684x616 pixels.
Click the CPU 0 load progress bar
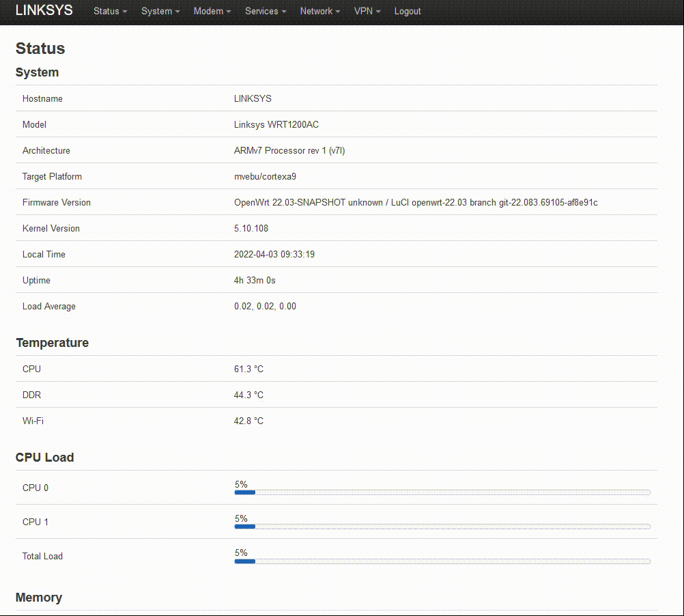click(442, 492)
